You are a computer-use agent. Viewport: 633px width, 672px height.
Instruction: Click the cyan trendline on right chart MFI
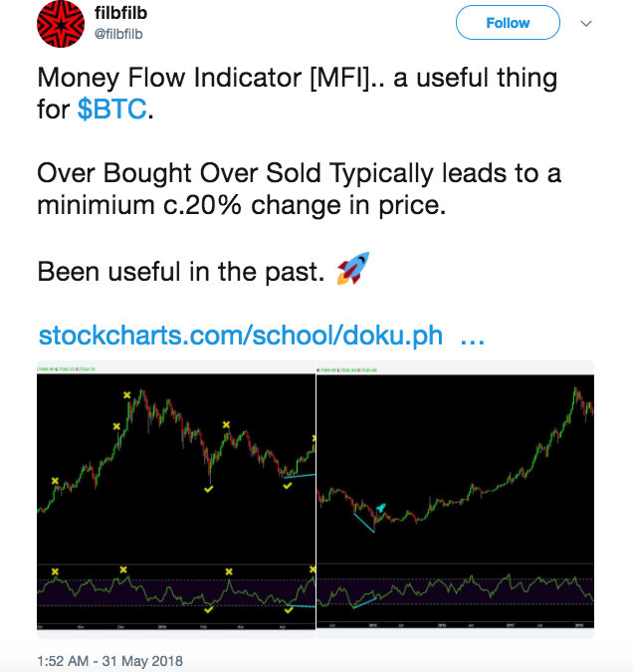364,603
